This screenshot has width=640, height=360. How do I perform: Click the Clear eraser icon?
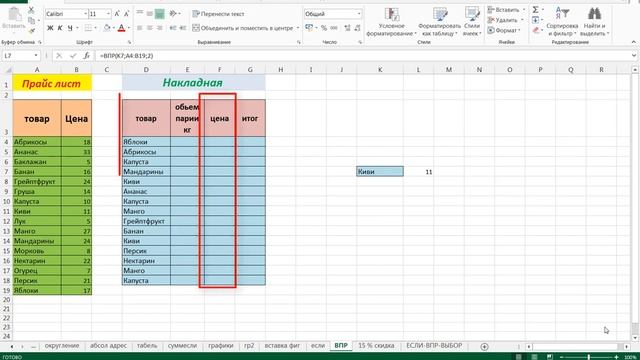coord(536,30)
